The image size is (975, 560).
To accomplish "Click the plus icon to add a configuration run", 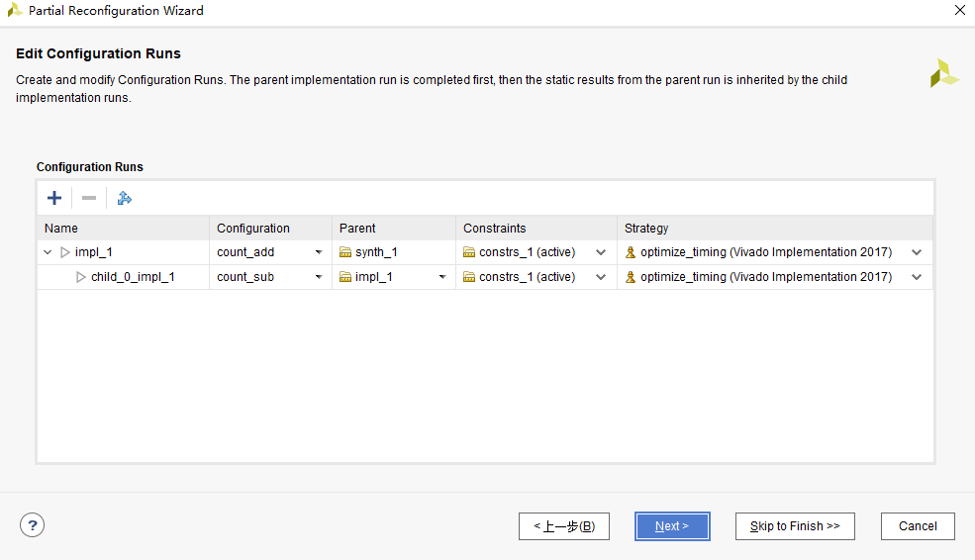I will coord(54,198).
